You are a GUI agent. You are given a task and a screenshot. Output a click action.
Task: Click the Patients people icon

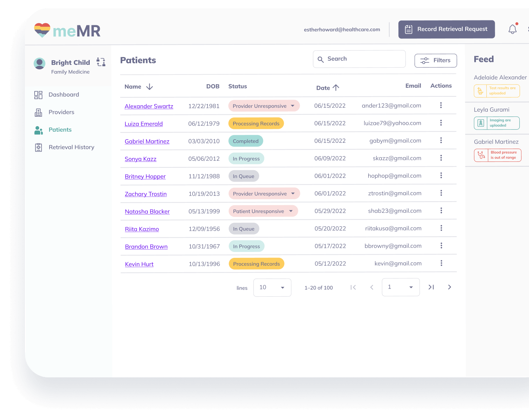pos(38,130)
